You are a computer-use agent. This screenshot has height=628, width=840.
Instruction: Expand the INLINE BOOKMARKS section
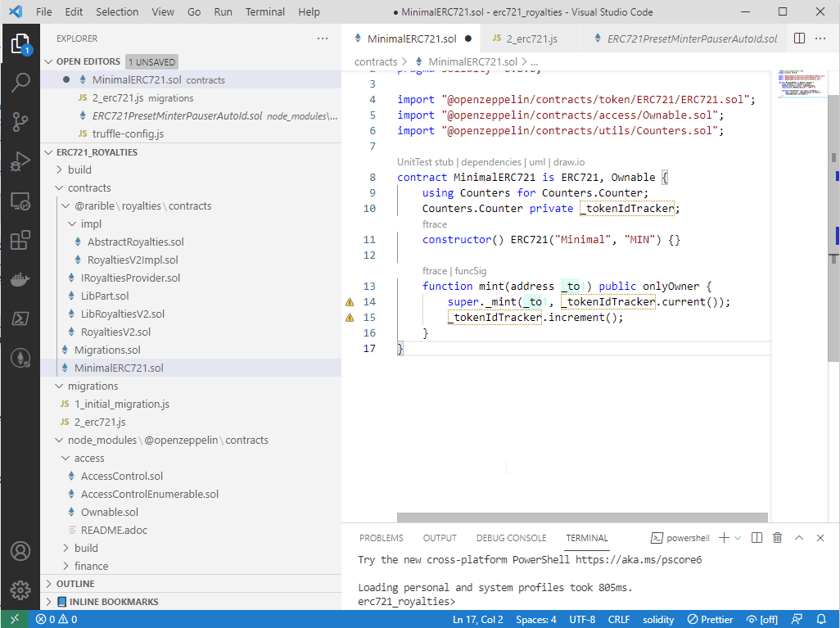(x=49, y=602)
